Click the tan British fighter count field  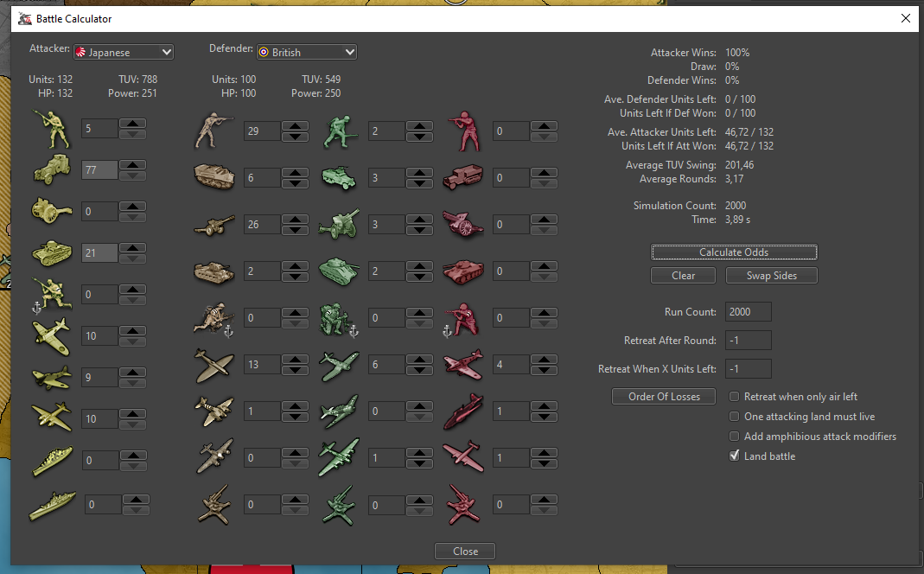coord(262,364)
